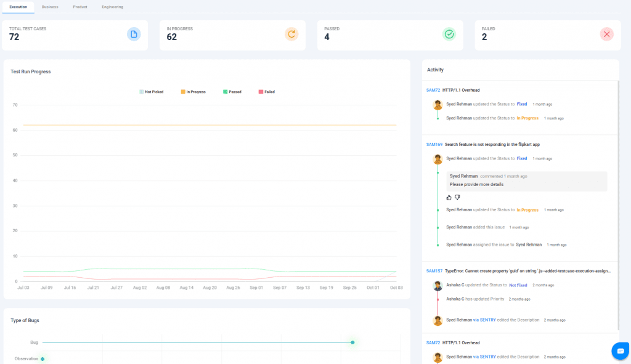Screen dimensions: 631x364
Task: Switch to the Product tab
Action: pos(79,7)
